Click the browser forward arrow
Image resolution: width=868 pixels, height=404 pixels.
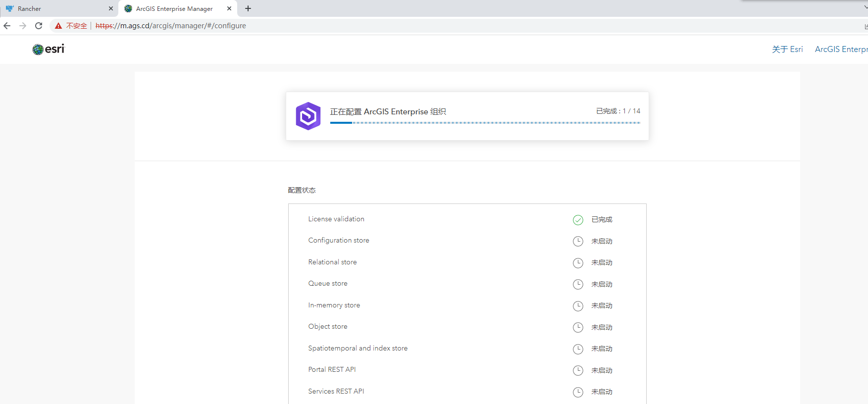tap(23, 26)
